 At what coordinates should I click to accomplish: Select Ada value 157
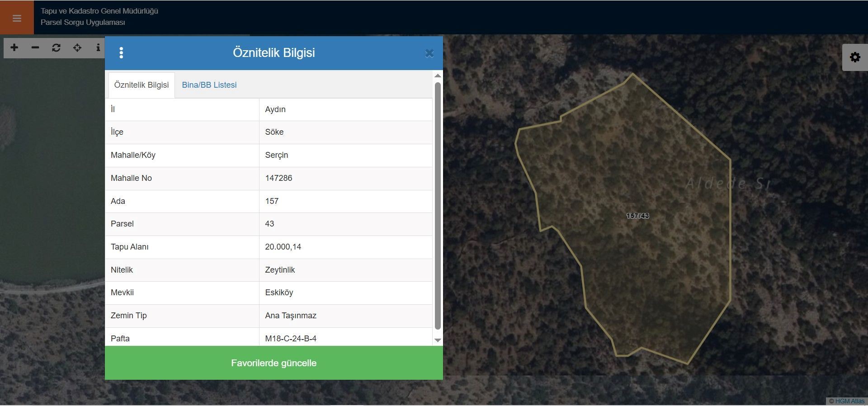[346, 201]
